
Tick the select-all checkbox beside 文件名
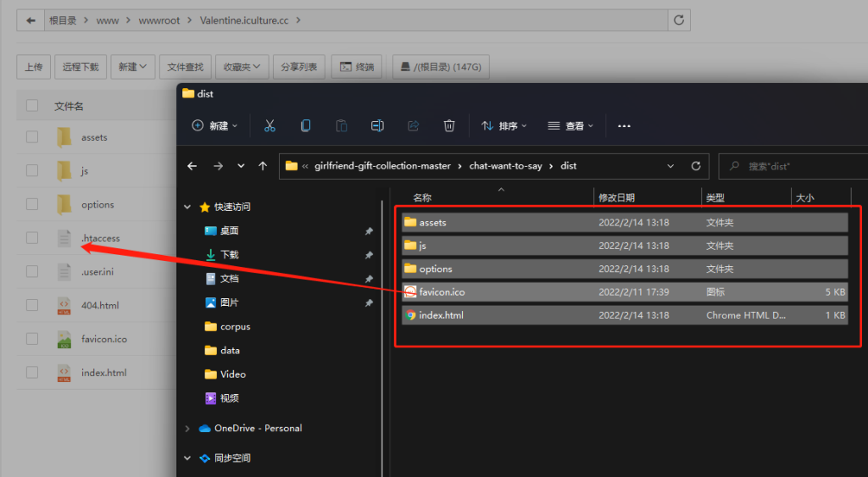coord(32,106)
